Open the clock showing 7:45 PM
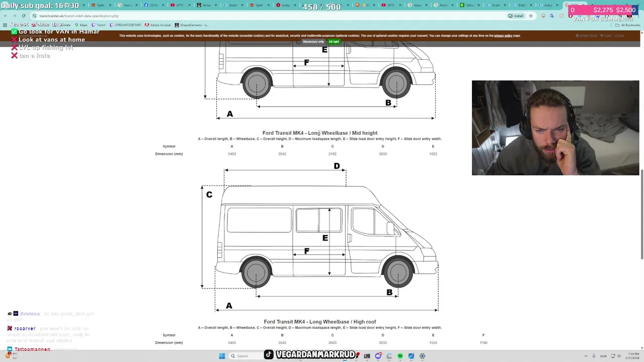644x362 pixels. 633,356
